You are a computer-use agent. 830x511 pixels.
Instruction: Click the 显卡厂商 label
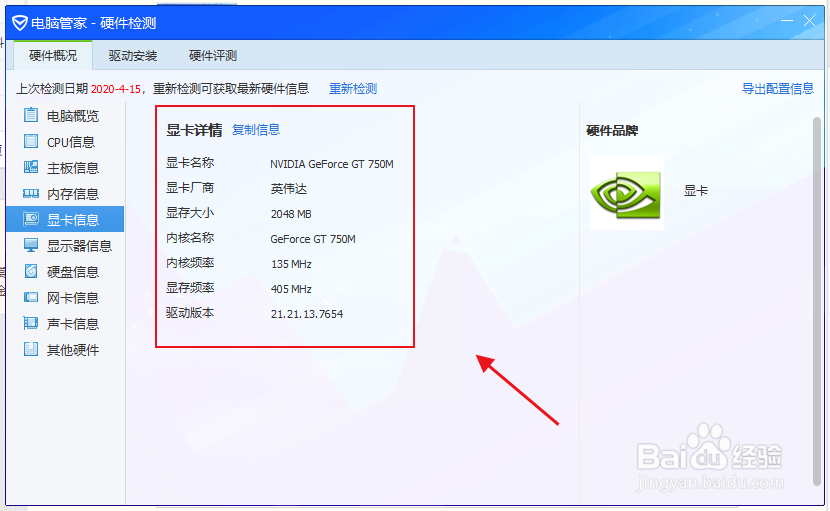(x=190, y=187)
